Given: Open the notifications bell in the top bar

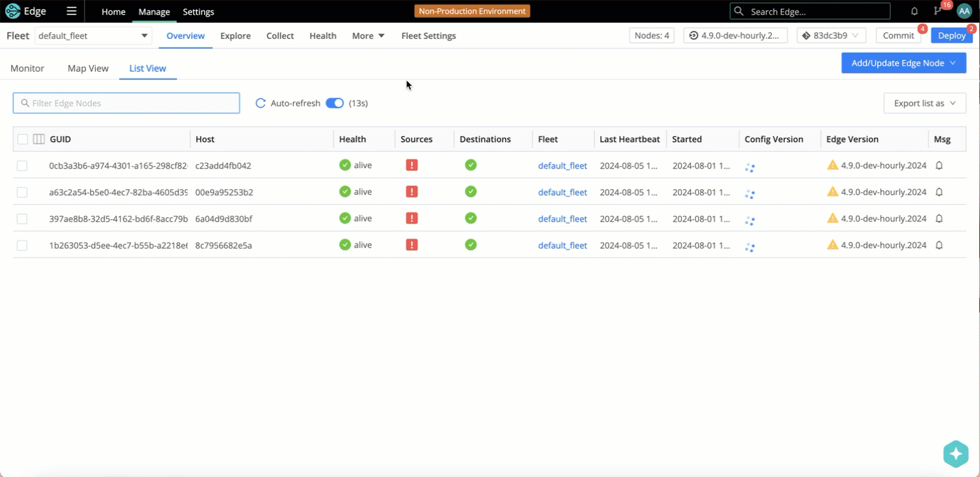Looking at the screenshot, I should click(x=914, y=11).
